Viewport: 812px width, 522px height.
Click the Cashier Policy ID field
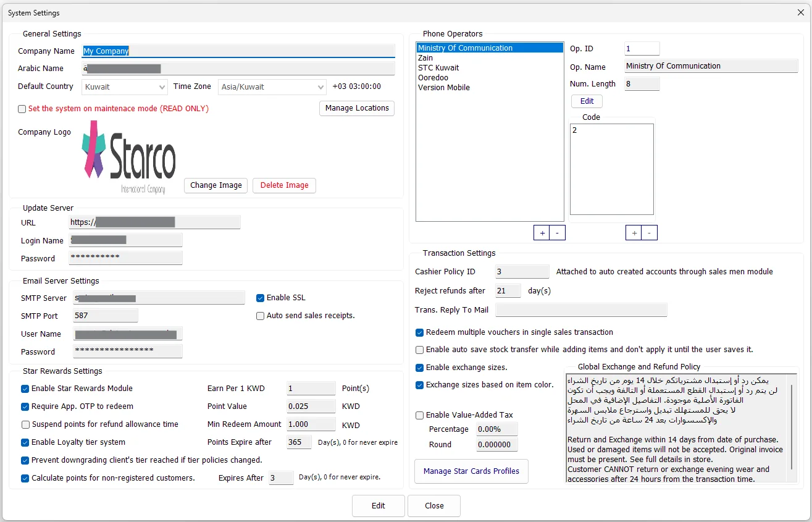pos(522,272)
